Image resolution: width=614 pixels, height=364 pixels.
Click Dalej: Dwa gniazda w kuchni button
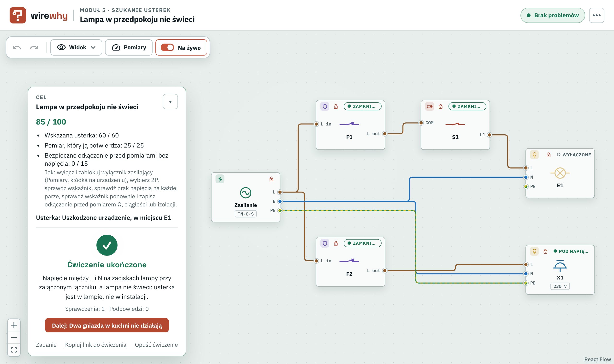[107, 325]
